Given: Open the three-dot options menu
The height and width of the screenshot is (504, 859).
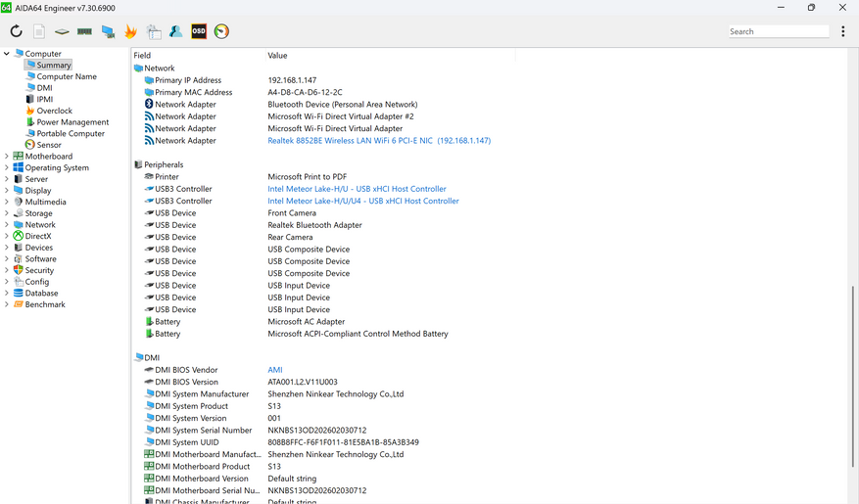Looking at the screenshot, I should 842,31.
